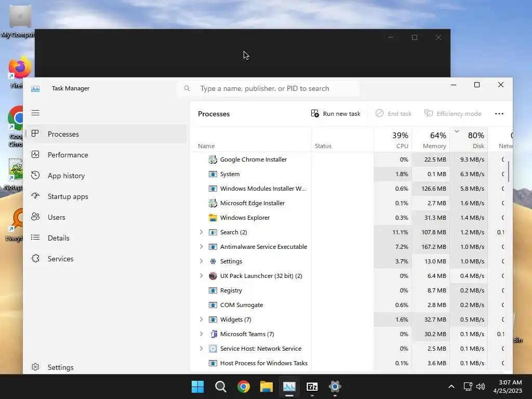
Task: Expand UX Pack Launchcer (32 bit) group
Action: tap(201, 276)
